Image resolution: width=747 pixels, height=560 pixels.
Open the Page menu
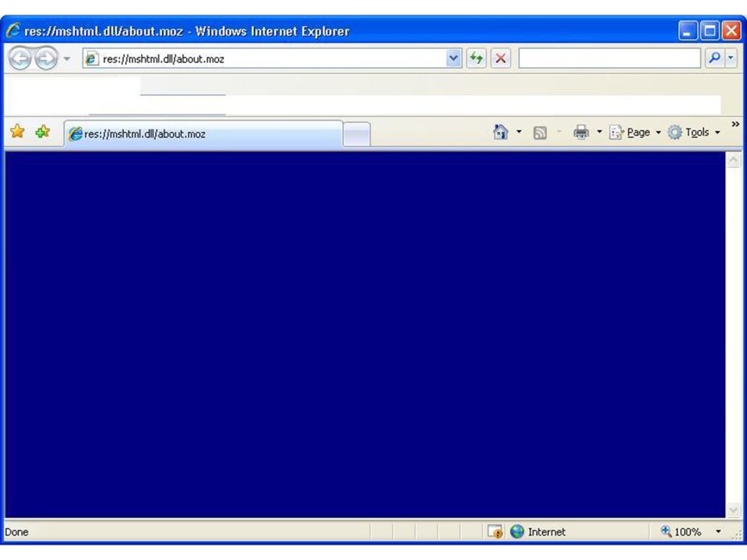[x=635, y=132]
